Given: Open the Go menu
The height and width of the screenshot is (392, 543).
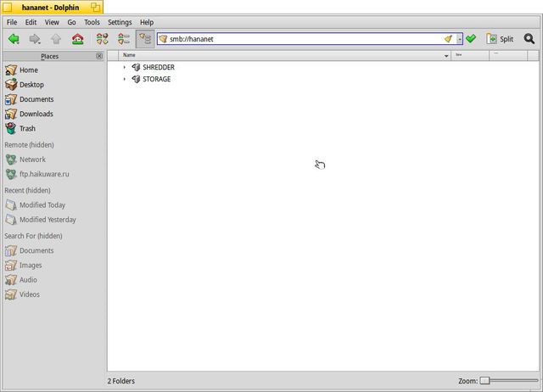Looking at the screenshot, I should pos(71,22).
